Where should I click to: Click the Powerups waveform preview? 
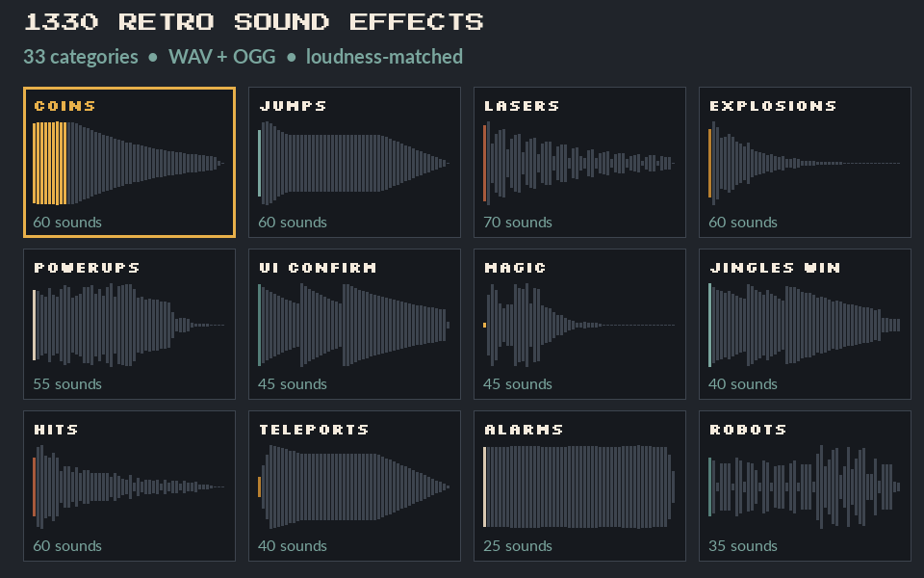[128, 325]
